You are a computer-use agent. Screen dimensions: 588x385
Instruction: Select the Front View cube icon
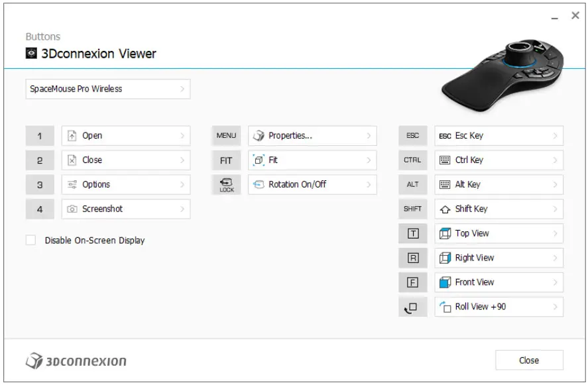[446, 282]
